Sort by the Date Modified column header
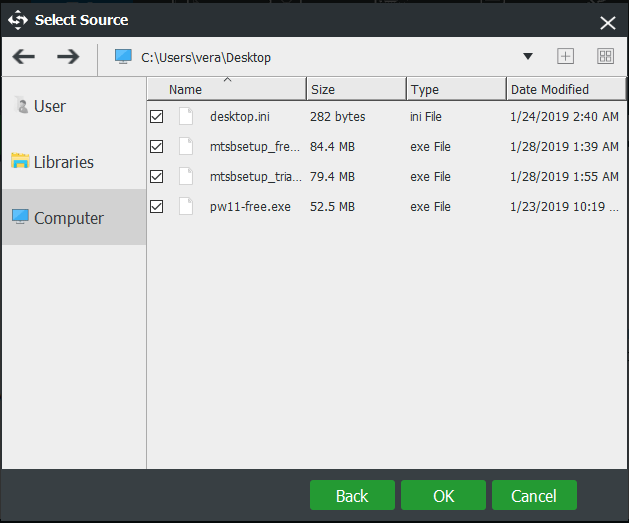This screenshot has height=523, width=629. click(x=566, y=89)
